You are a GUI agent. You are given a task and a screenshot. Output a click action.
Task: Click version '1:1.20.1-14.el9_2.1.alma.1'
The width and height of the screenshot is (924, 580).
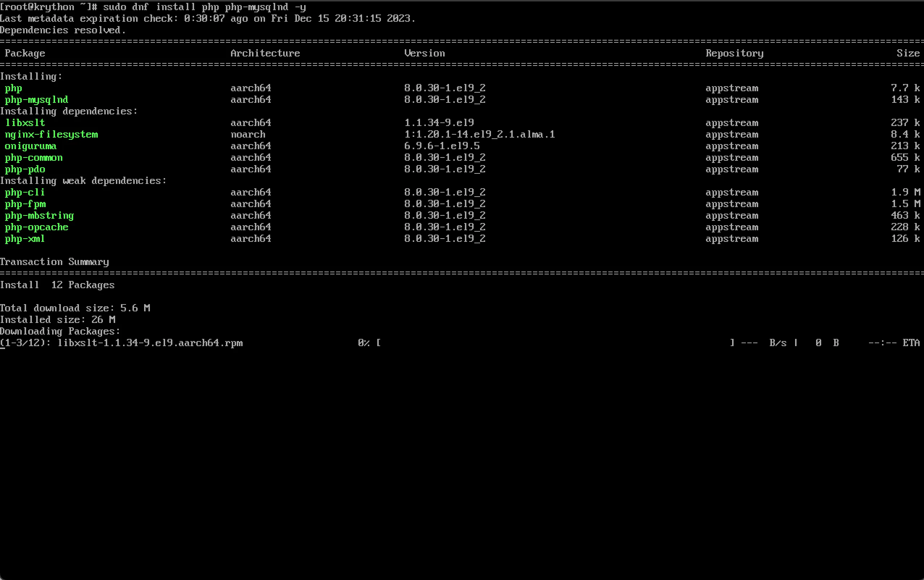pyautogui.click(x=479, y=134)
